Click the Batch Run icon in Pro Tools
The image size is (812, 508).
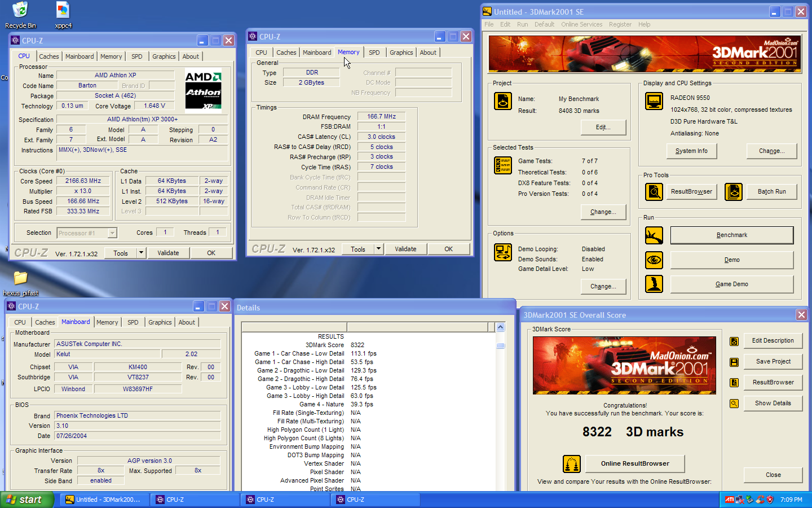coord(734,192)
